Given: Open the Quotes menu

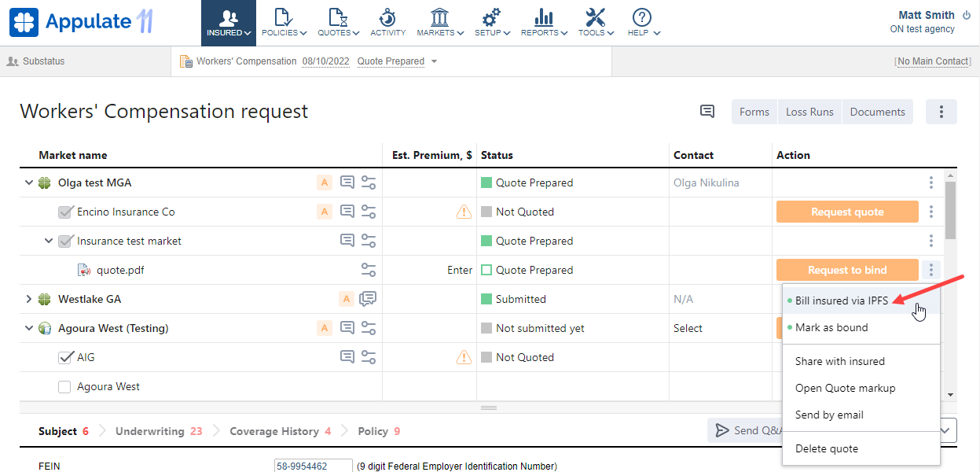Looking at the screenshot, I should (x=338, y=23).
